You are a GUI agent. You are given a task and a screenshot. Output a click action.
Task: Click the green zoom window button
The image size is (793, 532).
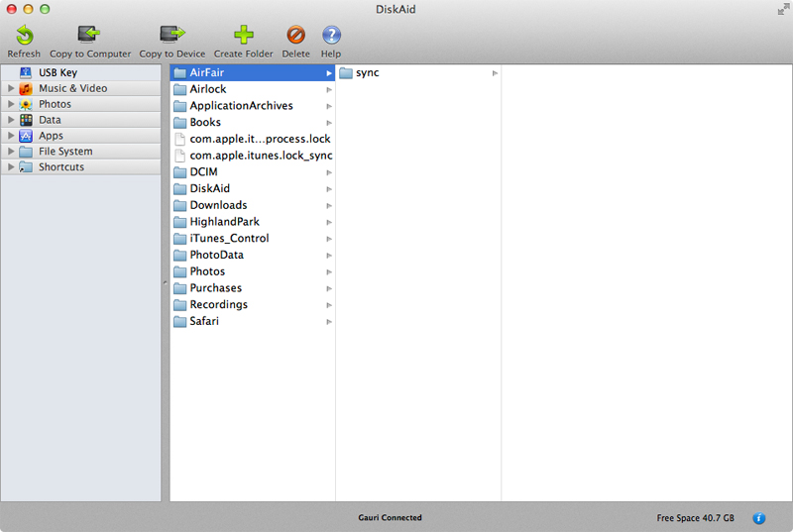(45, 9)
